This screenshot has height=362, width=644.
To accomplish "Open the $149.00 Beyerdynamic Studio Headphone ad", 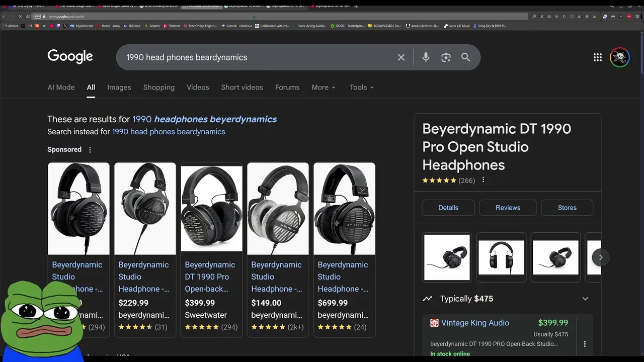I will click(278, 249).
